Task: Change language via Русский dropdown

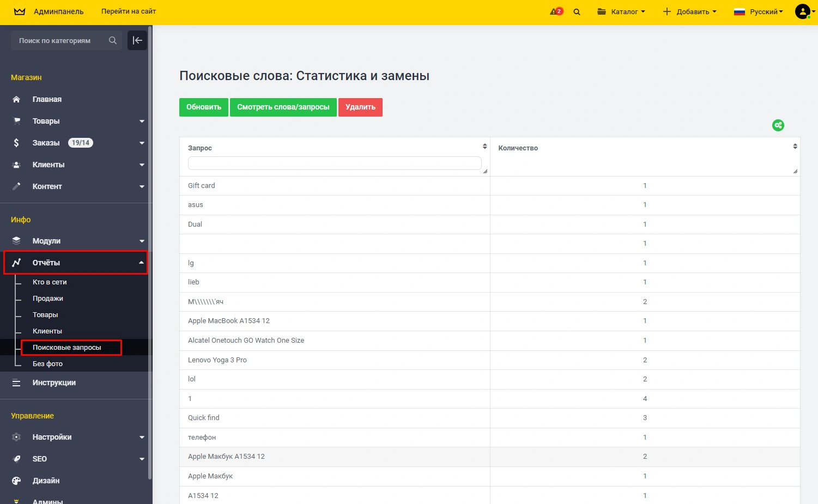Action: (759, 11)
